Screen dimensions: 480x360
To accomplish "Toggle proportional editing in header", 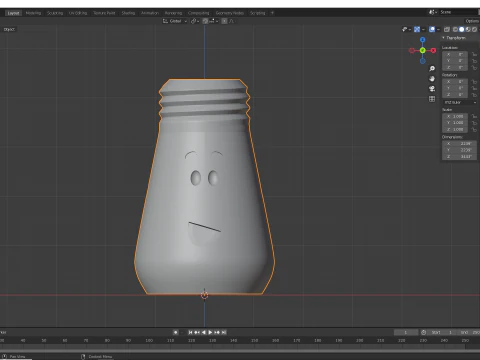I will point(224,21).
